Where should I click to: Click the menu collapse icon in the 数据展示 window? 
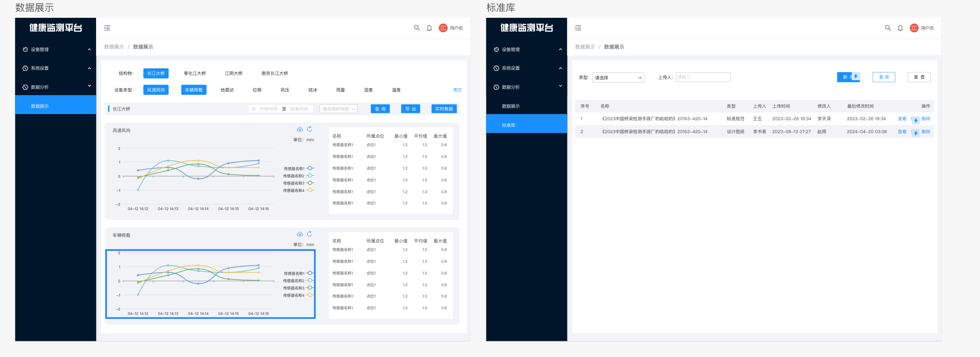107,28
